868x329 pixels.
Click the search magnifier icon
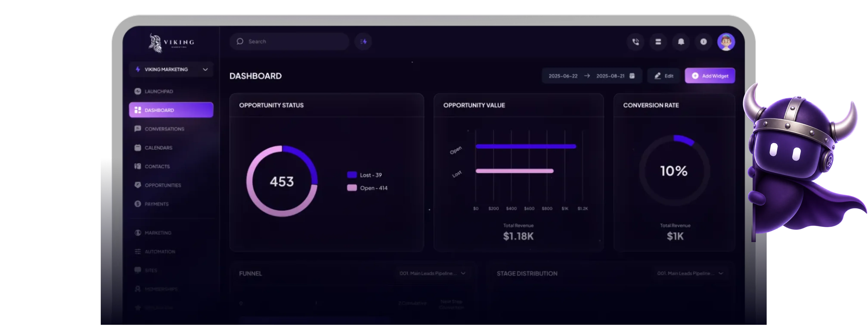[240, 41]
